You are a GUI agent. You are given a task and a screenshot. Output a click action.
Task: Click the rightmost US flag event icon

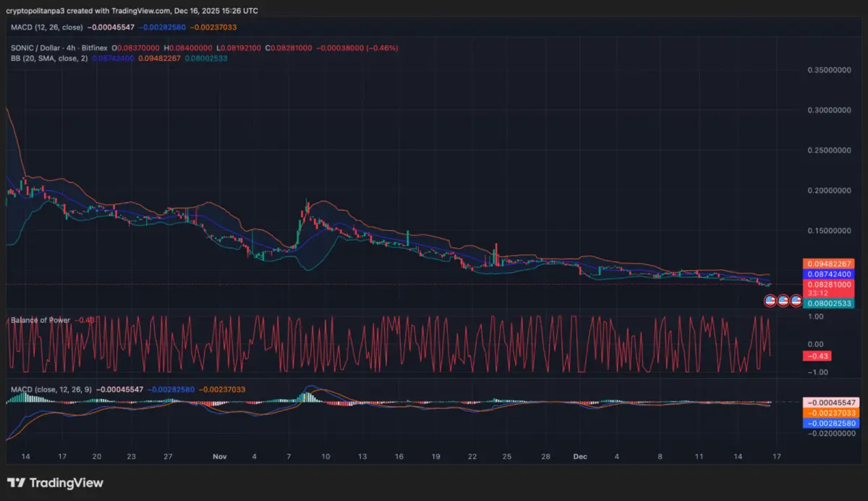pyautogui.click(x=797, y=300)
